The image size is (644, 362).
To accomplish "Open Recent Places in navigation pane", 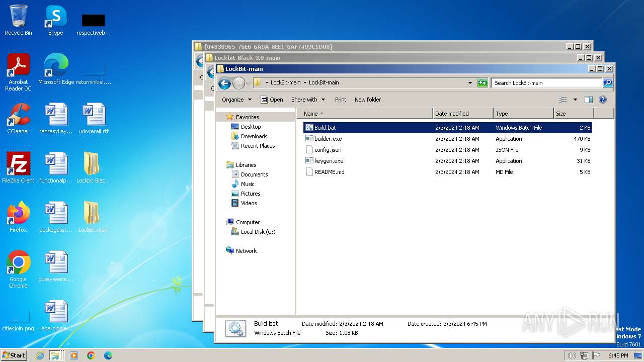I will tap(258, 146).
